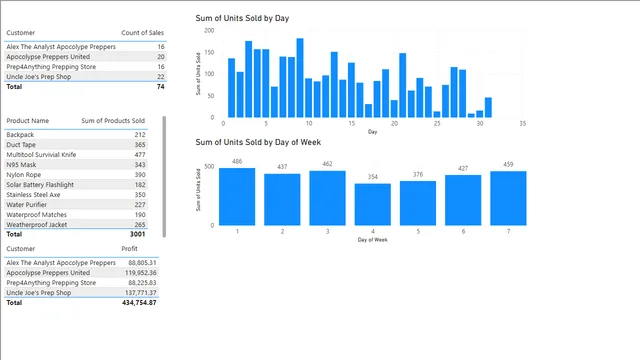The width and height of the screenshot is (640, 360).
Task: Click the 'Day' axis label under daily chart
Action: (x=372, y=132)
